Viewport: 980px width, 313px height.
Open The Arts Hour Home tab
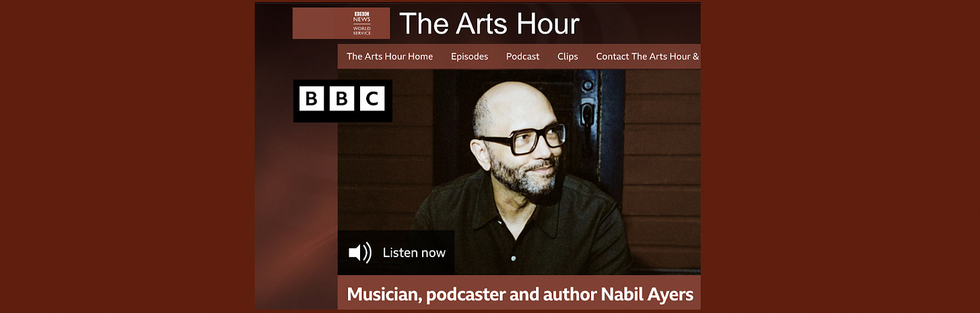[390, 57]
